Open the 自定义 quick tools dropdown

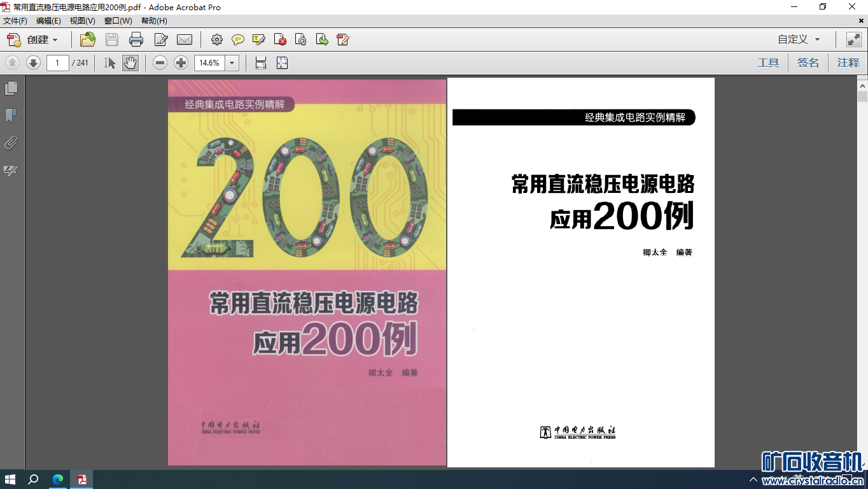tap(799, 39)
